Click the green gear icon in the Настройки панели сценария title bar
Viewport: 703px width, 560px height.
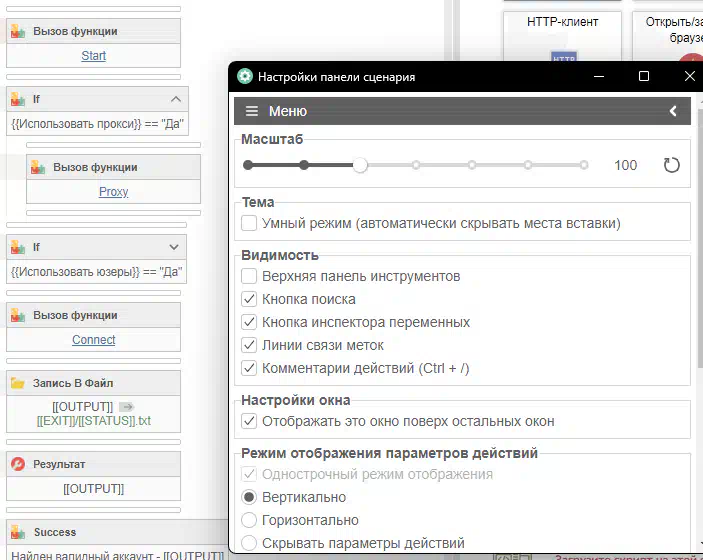(x=245, y=76)
